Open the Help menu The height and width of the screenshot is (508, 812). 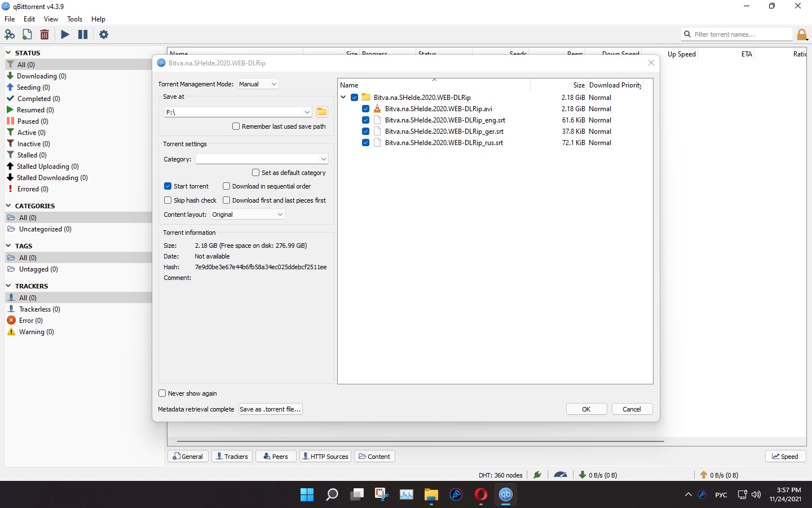98,19
